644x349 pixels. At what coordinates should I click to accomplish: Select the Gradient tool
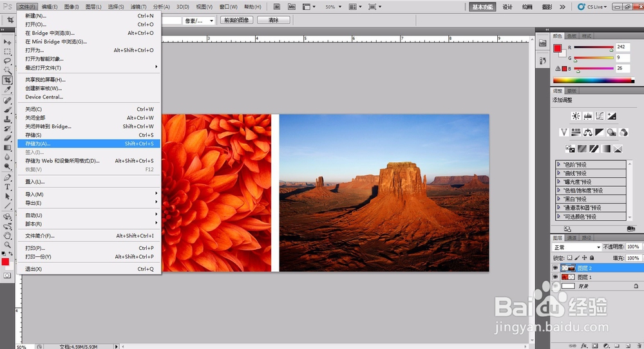point(7,147)
